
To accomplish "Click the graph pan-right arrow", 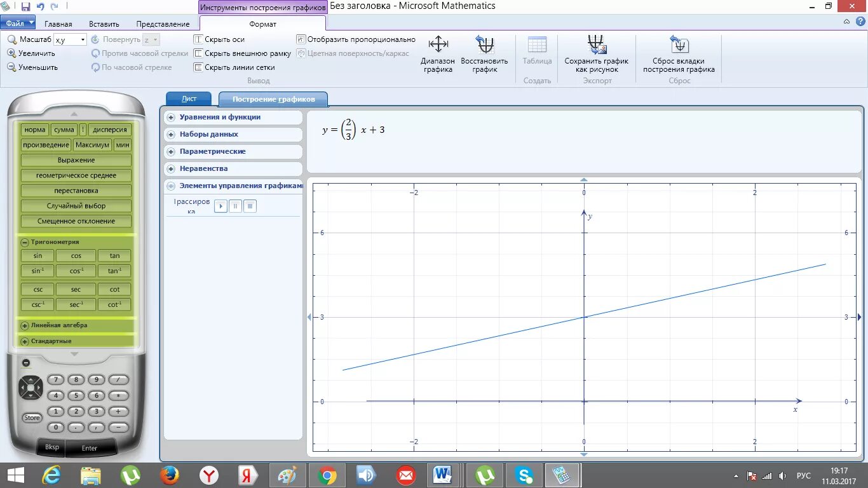I will (859, 317).
